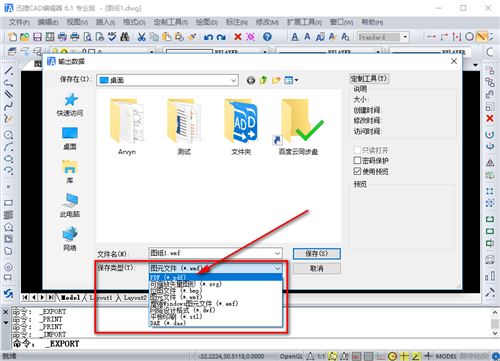Open the View menu dropdown in dialog
500x361 pixels.
click(x=291, y=80)
